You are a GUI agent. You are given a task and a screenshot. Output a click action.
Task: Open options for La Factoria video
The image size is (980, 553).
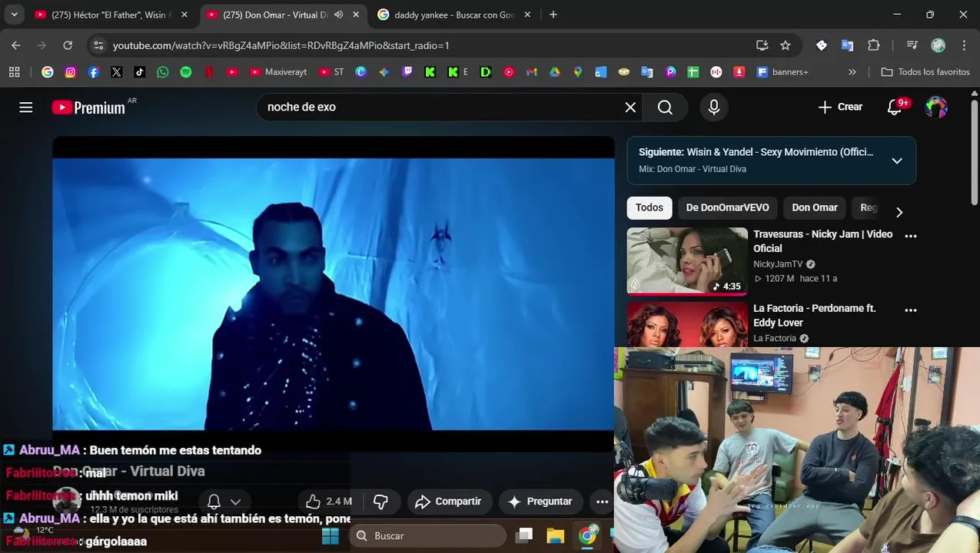point(911,310)
